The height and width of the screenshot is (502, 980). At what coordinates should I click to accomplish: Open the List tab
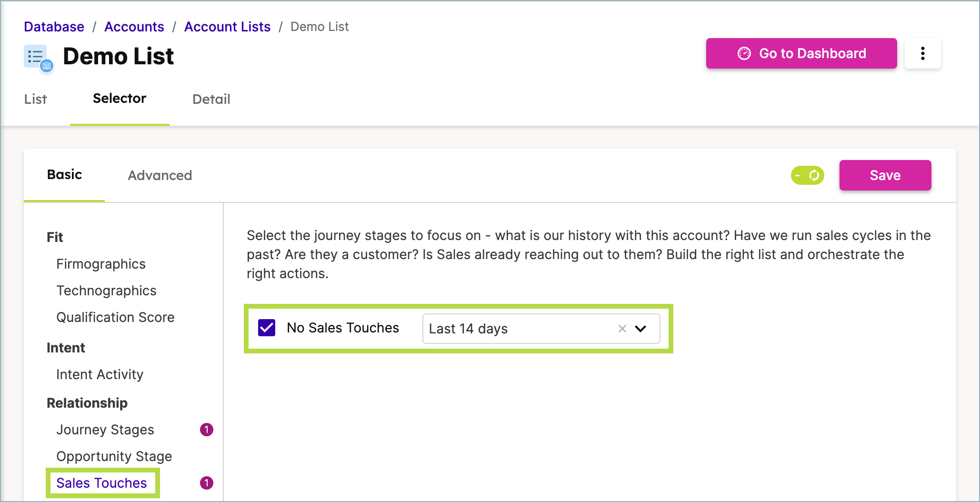point(35,99)
